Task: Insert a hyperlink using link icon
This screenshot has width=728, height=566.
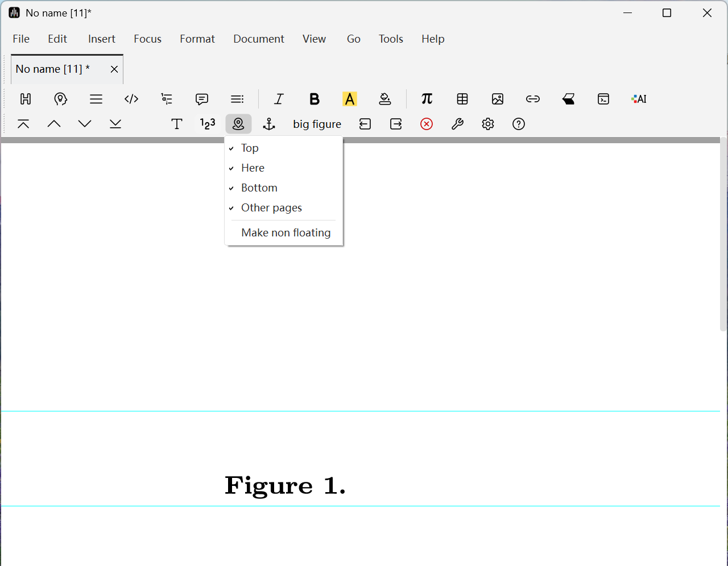Action: tap(533, 99)
